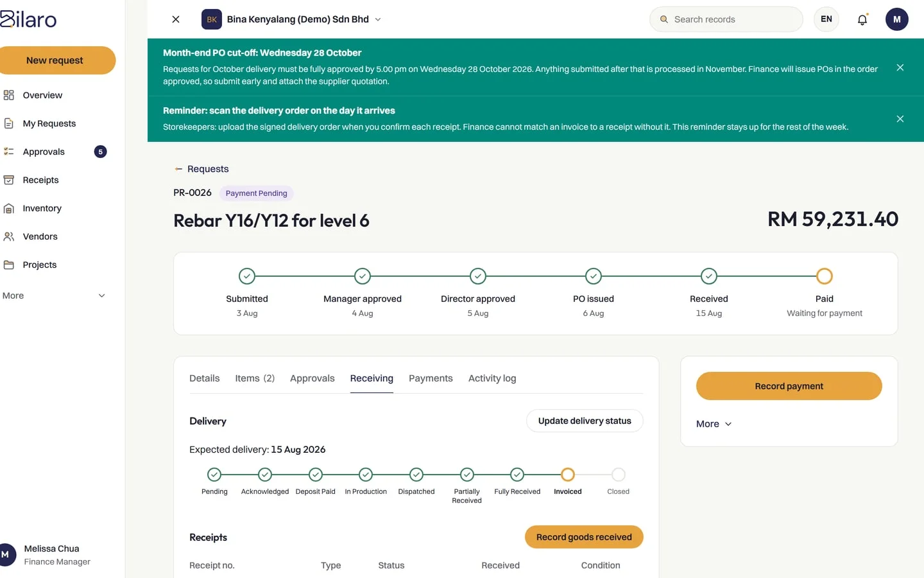Click the BK company badge
Viewport: 924px width, 578px height.
pos(212,19)
